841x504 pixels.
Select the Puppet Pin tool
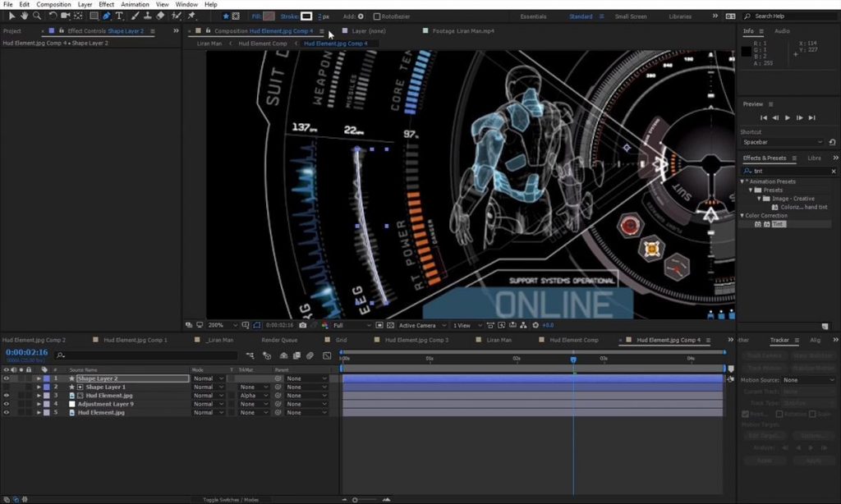coord(191,16)
